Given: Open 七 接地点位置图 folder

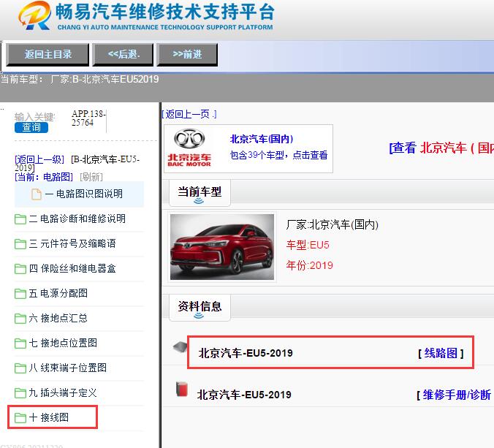Looking at the screenshot, I should pos(63,343).
